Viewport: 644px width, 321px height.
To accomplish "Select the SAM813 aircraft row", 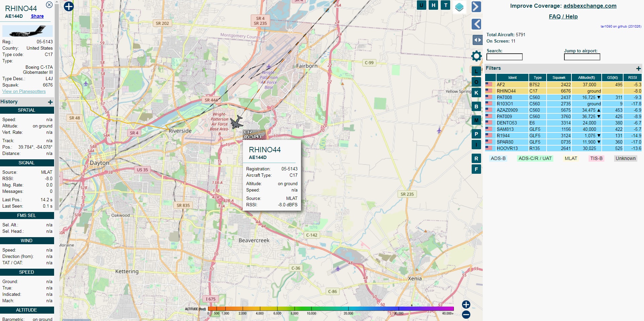I will [x=563, y=129].
